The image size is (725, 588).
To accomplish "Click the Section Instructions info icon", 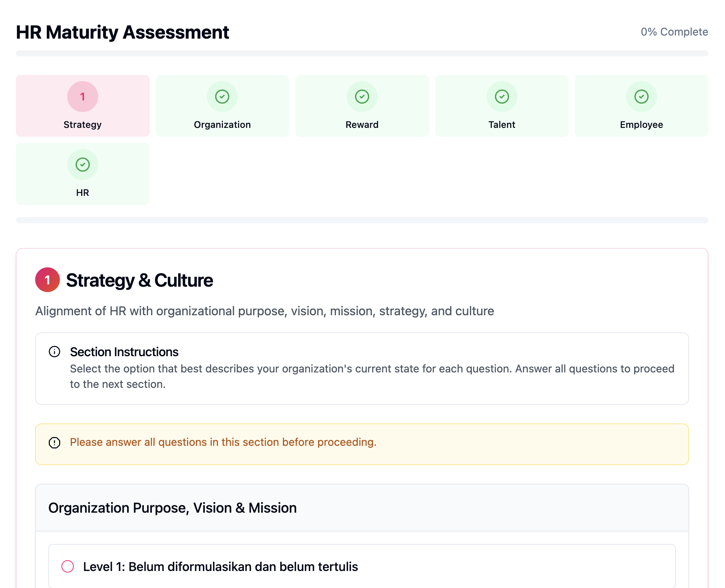I will tap(54, 352).
